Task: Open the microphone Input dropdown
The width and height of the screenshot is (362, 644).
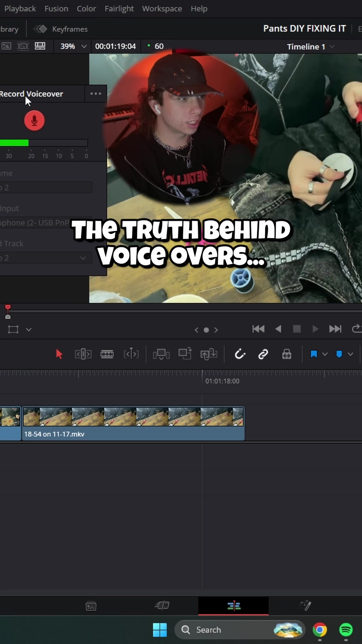Action: coord(46,223)
